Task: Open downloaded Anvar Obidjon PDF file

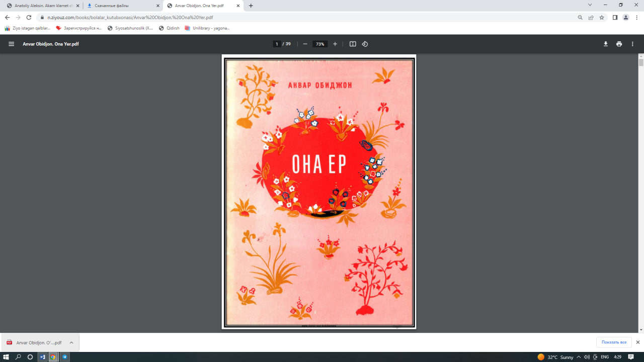Action: (x=34, y=342)
